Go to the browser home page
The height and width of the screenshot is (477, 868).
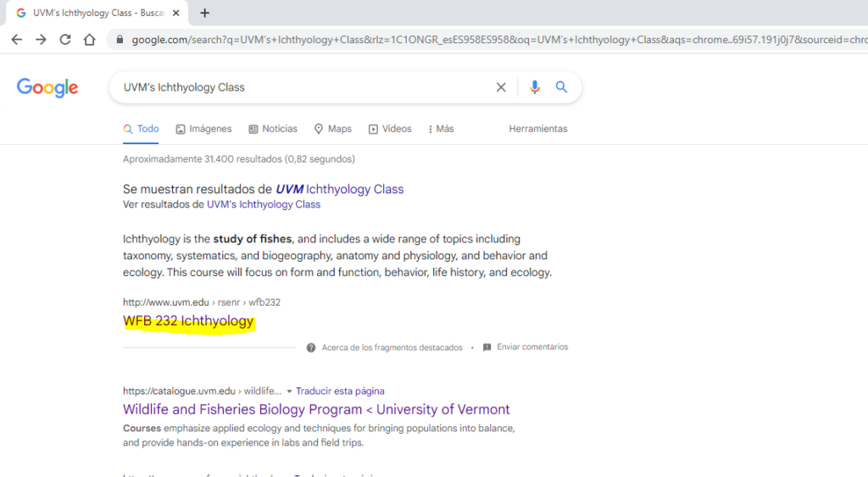[89, 40]
